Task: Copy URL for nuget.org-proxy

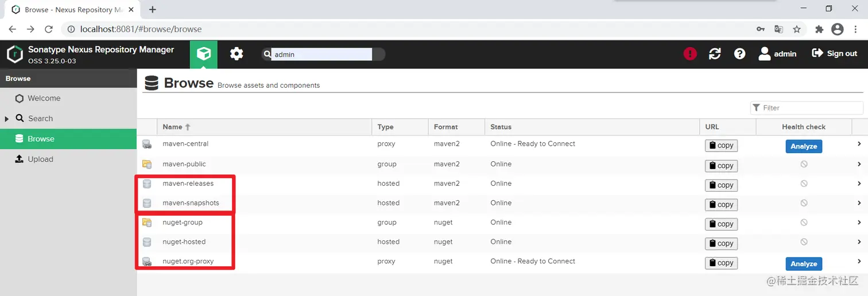Action: (x=721, y=263)
